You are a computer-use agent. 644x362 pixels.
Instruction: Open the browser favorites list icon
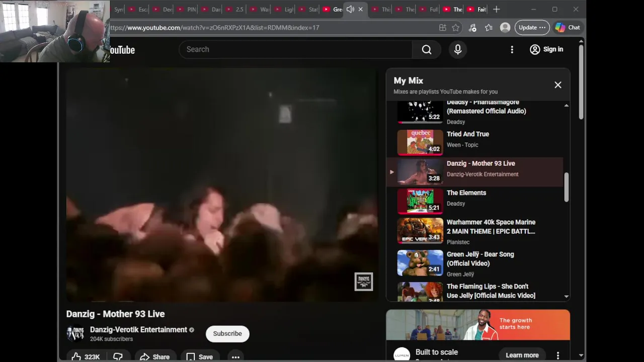pos(489,28)
